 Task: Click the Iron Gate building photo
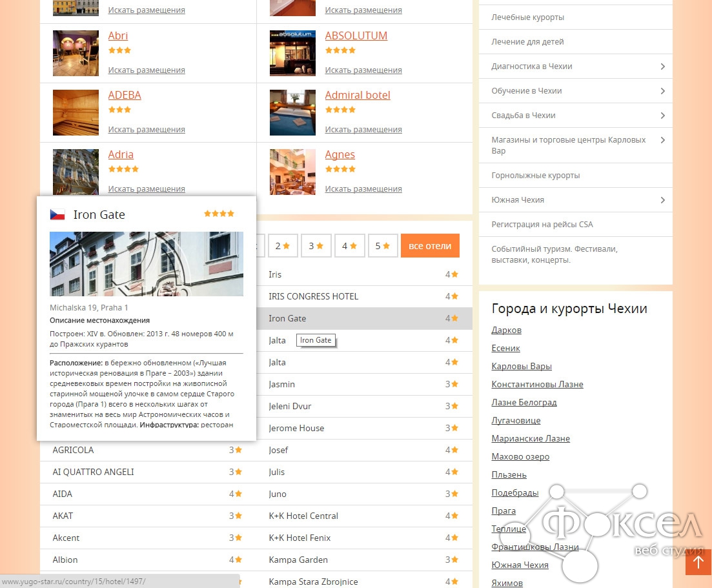click(147, 264)
